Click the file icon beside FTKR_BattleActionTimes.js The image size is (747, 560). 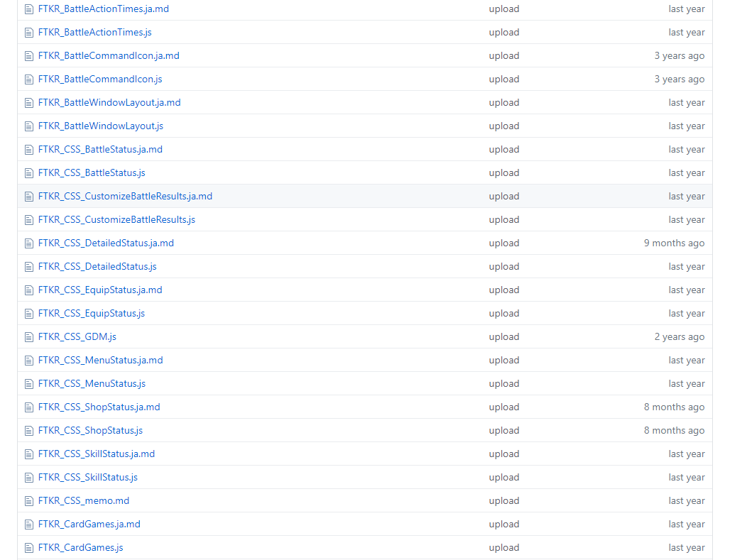[x=29, y=33]
